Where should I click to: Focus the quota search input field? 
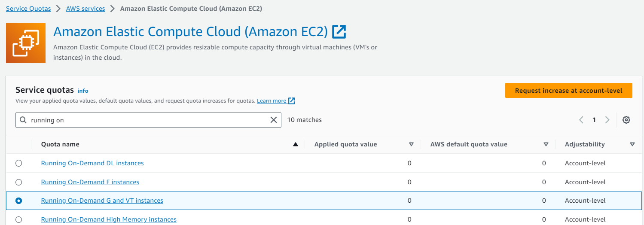[x=148, y=120]
